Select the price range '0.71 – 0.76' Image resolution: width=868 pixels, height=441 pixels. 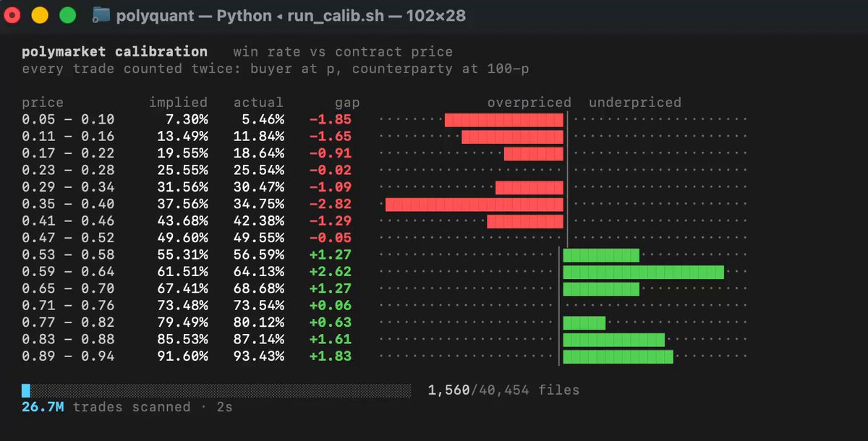(68, 306)
